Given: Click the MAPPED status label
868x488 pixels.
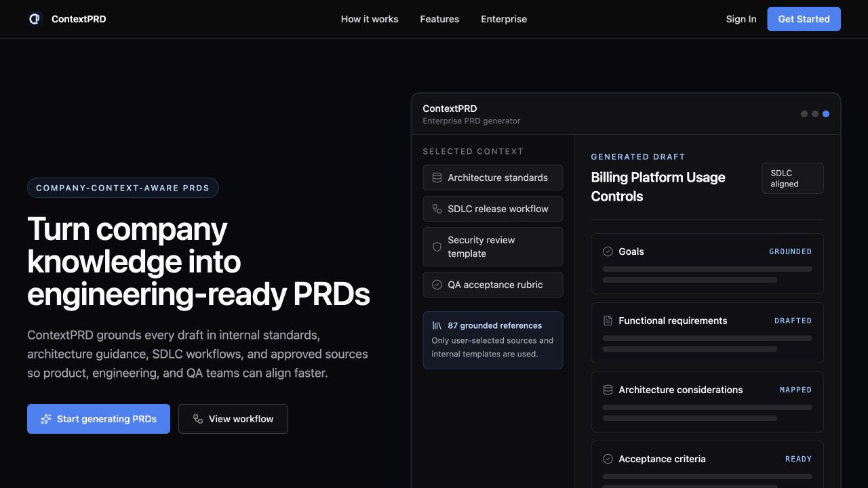Looking at the screenshot, I should (795, 390).
